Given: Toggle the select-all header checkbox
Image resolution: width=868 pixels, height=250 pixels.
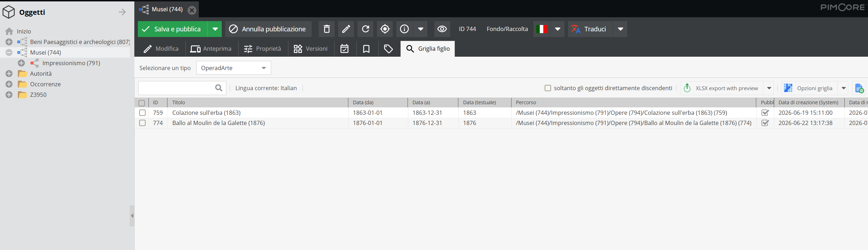Looking at the screenshot, I should [x=142, y=103].
